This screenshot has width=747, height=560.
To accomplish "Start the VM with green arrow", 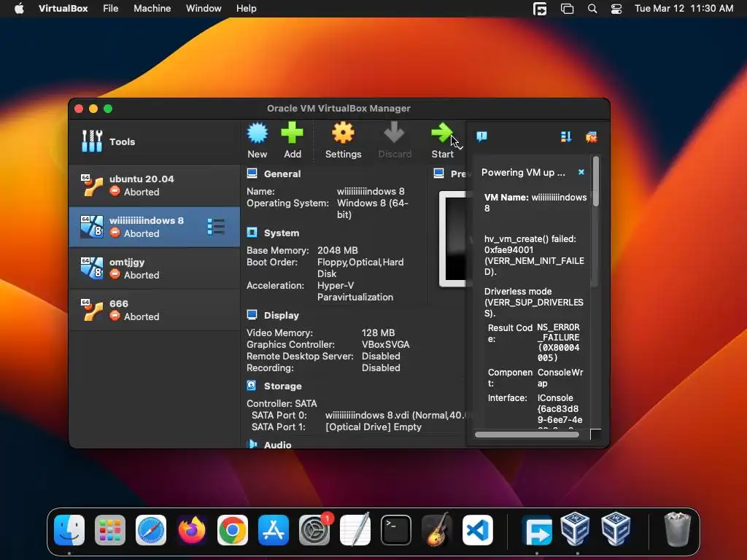I will coord(442,133).
